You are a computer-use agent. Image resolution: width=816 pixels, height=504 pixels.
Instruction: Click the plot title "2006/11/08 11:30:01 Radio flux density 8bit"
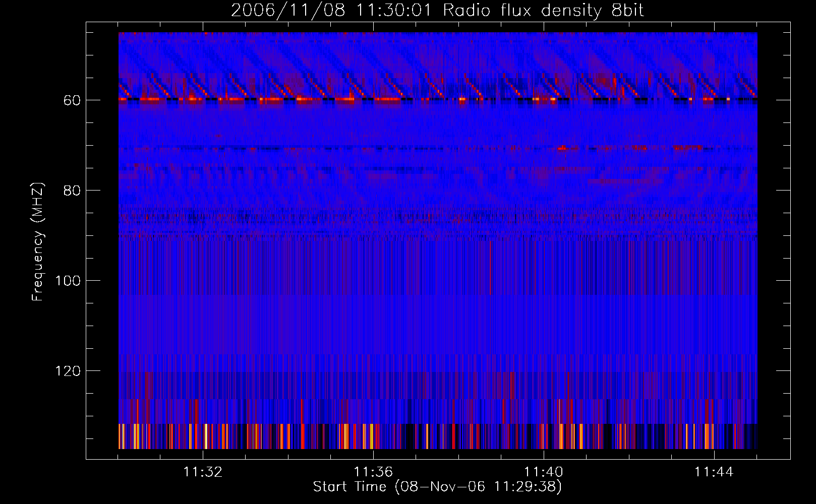click(437, 11)
